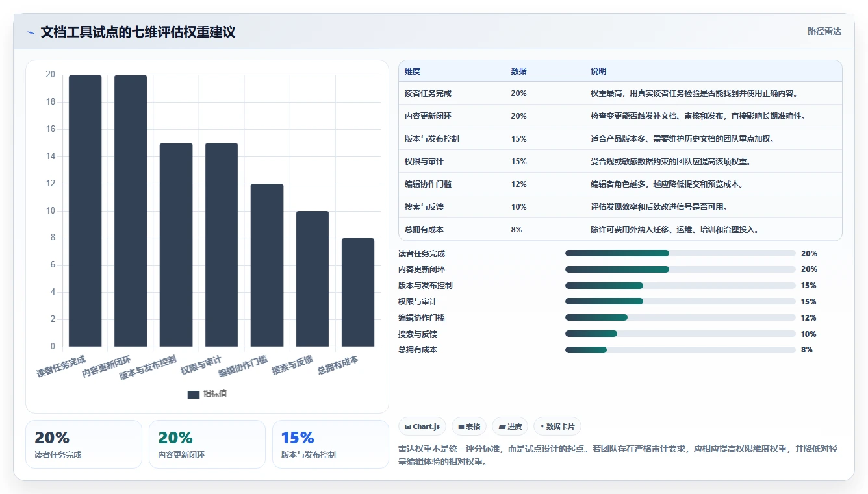Click the 权限与审计 bar in the chart
Screen dimensions: 868x494
(222, 245)
